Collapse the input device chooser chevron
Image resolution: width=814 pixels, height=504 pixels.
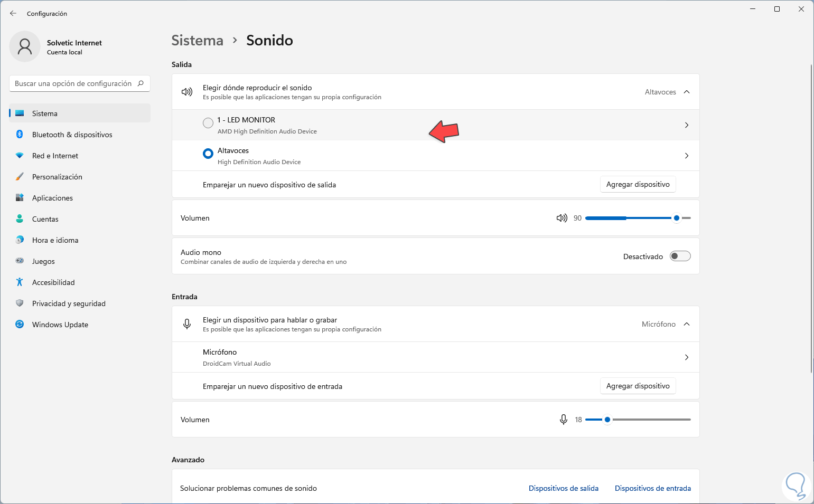tap(687, 324)
